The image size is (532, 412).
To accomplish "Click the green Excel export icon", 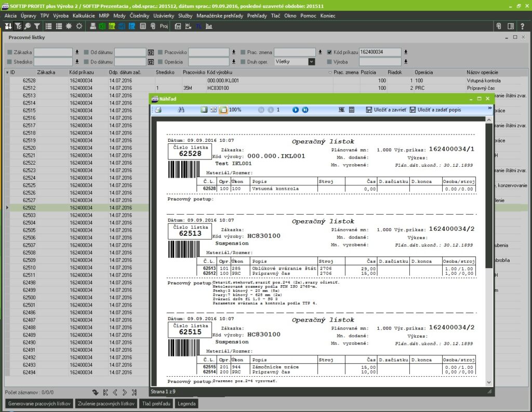I will 102,26.
